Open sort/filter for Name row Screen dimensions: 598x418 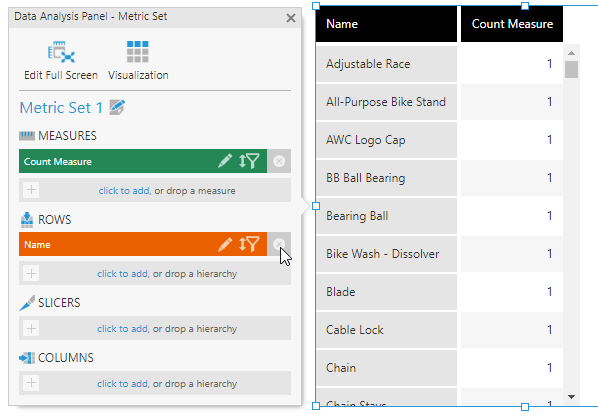click(249, 244)
